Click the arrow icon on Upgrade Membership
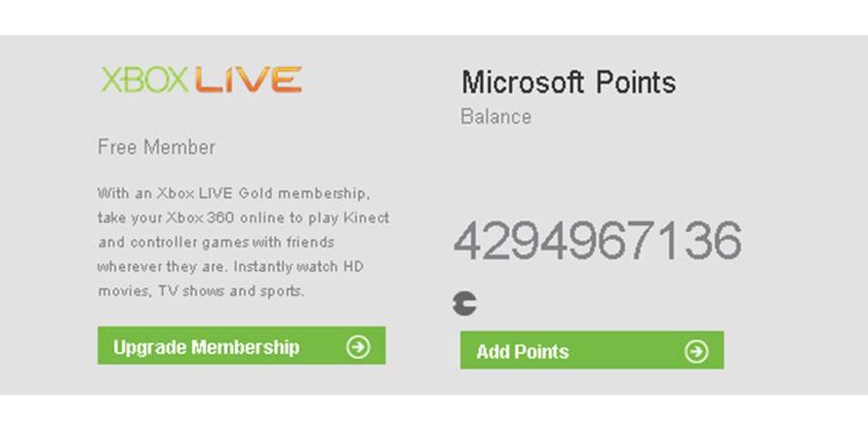This screenshot has width=868, height=427. coord(358,347)
